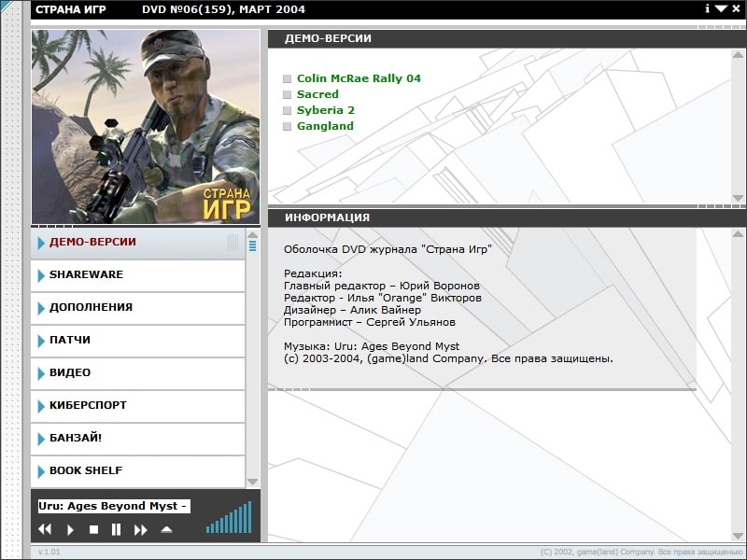Tick the Colin McRae Rally 04 checkbox
The height and width of the screenshot is (560, 747).
coord(287,78)
